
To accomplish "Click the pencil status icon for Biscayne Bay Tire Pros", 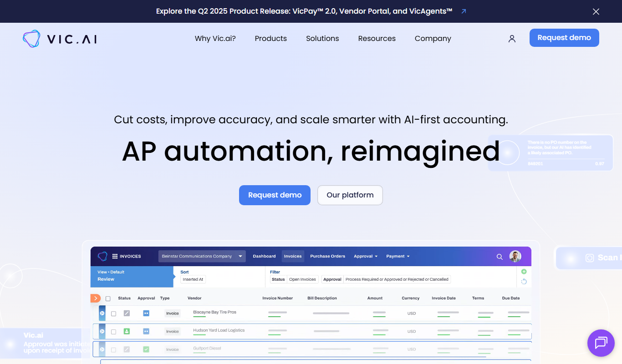I will coord(127,313).
